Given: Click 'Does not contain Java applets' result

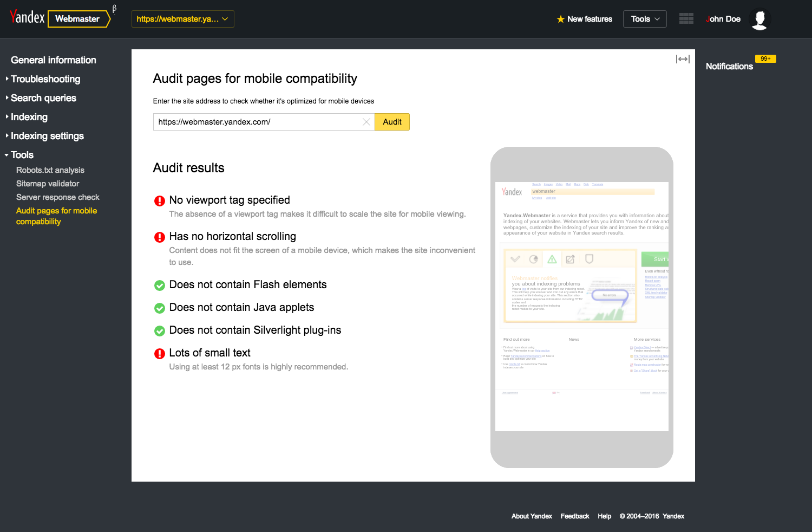Looking at the screenshot, I should [x=241, y=307].
